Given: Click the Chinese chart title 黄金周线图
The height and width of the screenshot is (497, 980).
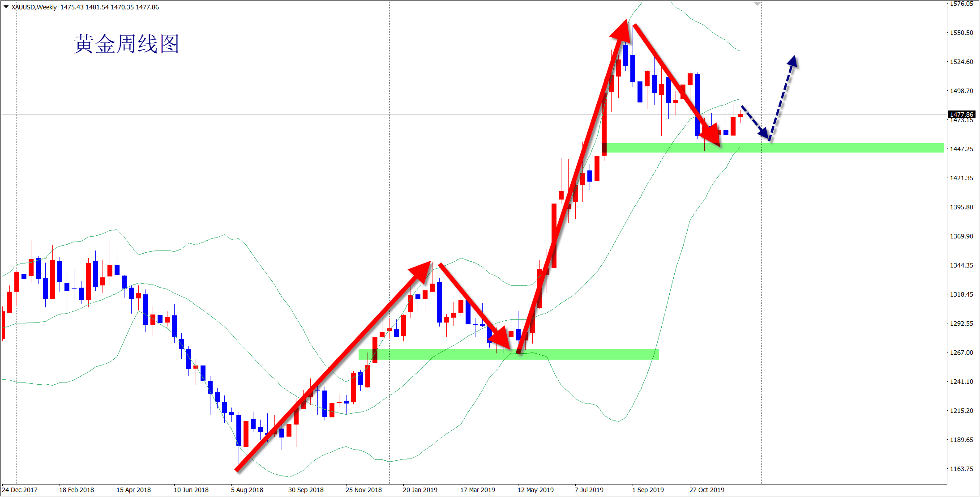Looking at the screenshot, I should click(126, 44).
